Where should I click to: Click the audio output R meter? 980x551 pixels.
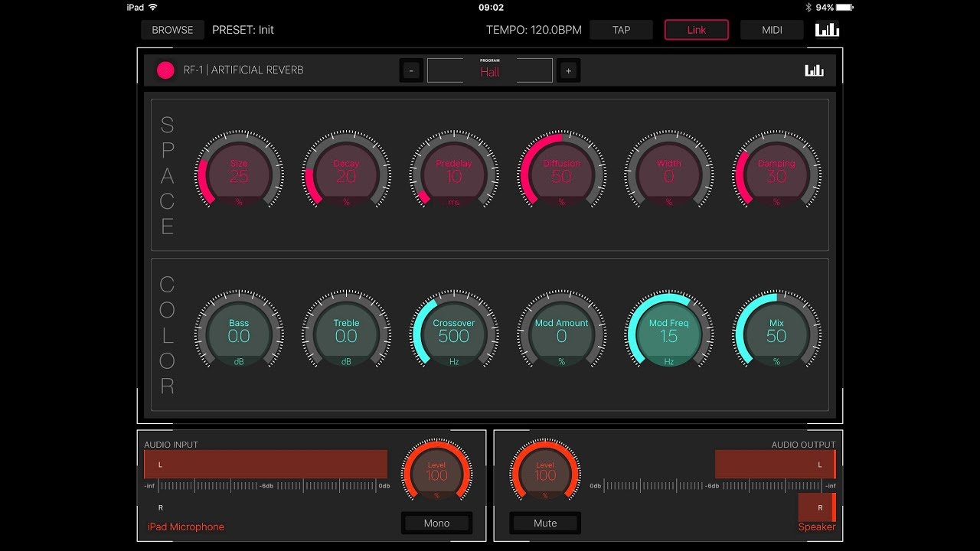coord(817,507)
